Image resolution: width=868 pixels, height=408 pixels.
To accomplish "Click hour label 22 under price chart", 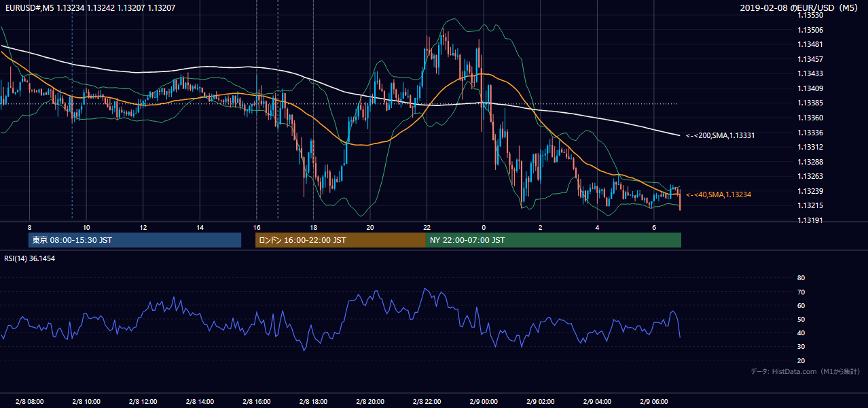I will pos(427,227).
